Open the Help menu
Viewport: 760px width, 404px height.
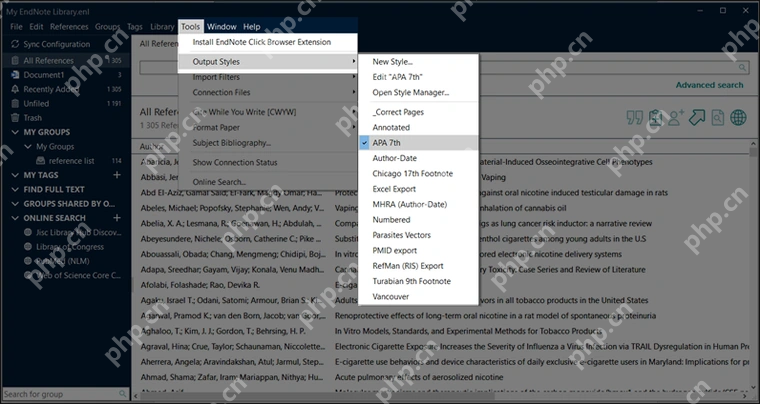(252, 27)
